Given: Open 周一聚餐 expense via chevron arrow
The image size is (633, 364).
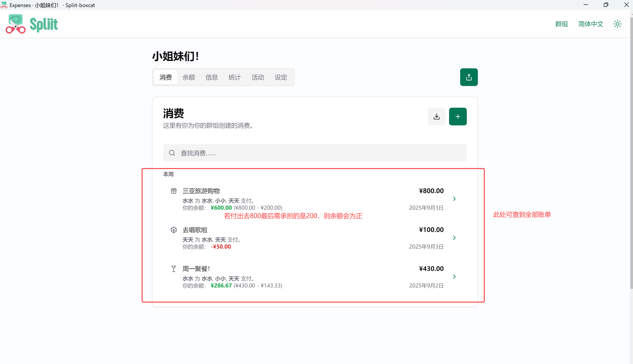Looking at the screenshot, I should (x=454, y=276).
